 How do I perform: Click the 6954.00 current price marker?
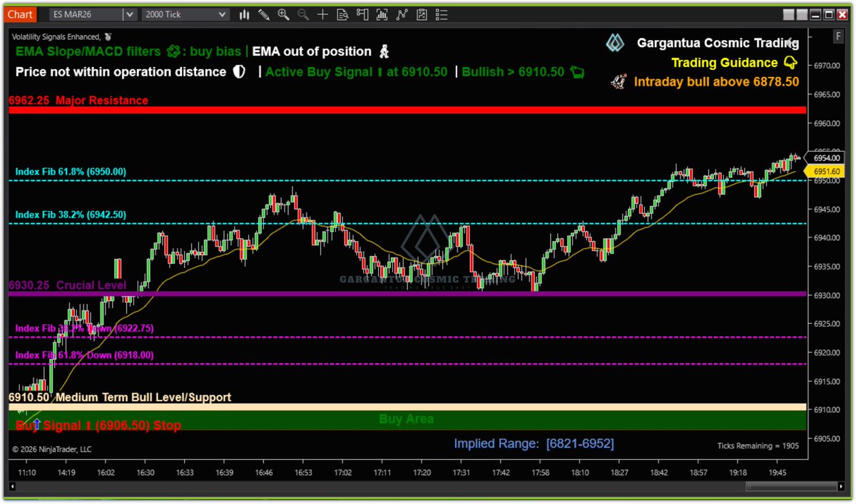tap(826, 158)
